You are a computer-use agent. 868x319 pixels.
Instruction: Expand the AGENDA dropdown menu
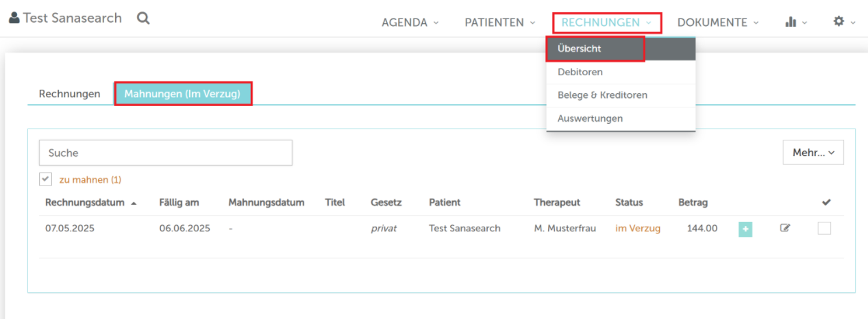(x=410, y=23)
